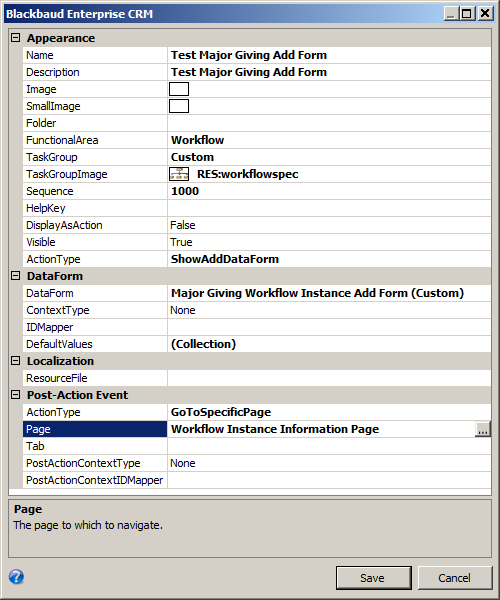Select the DefaultValues (Collection) value
The image size is (500, 600).
pyautogui.click(x=329, y=344)
